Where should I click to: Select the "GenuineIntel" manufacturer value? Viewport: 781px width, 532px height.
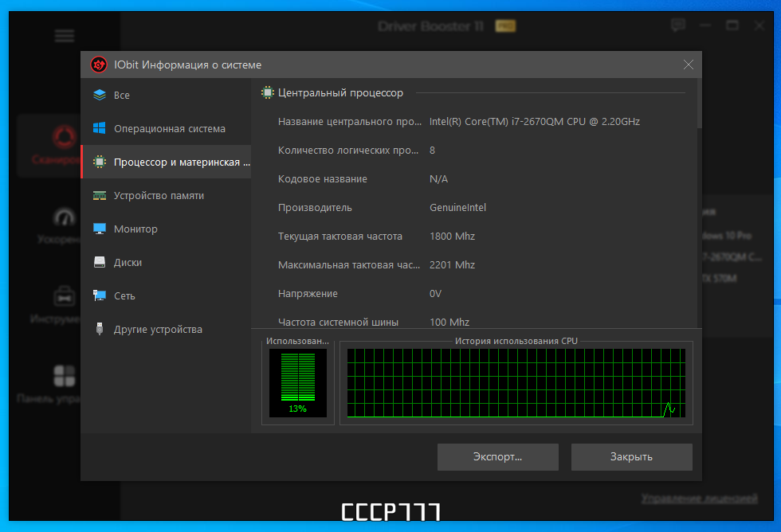tap(457, 208)
